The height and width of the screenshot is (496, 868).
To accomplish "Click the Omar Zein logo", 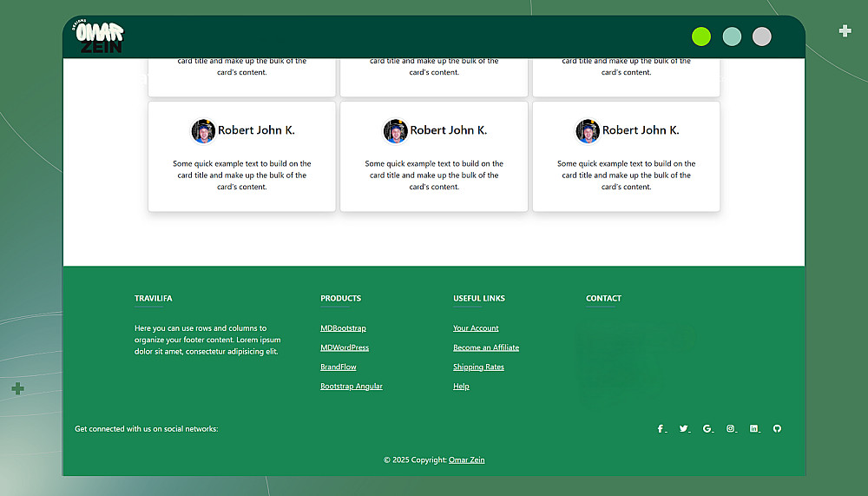I will 98,36.
